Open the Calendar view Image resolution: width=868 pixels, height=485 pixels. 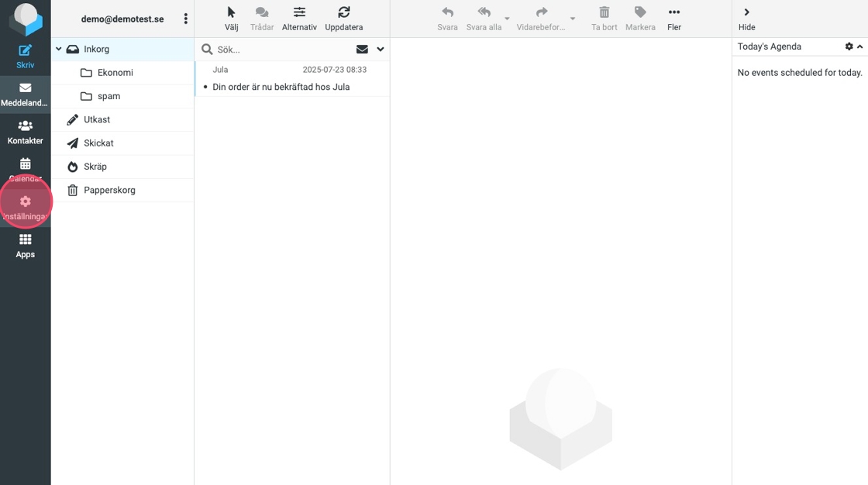(25, 164)
